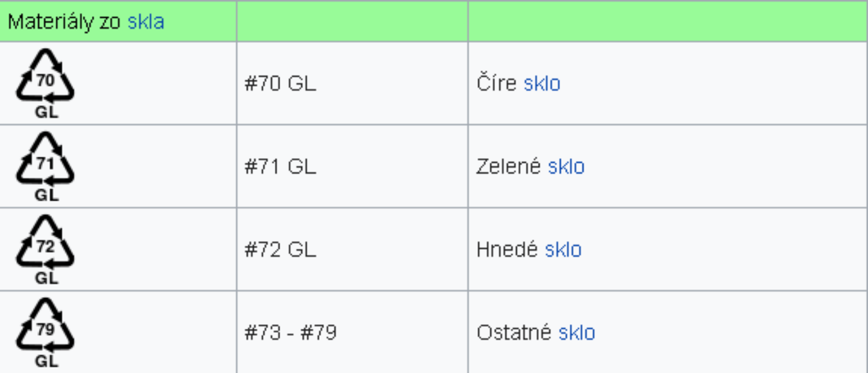Viewport: 868px width, 373px height.
Task: Click the word 'Ostatné' in the description
Action: click(514, 333)
